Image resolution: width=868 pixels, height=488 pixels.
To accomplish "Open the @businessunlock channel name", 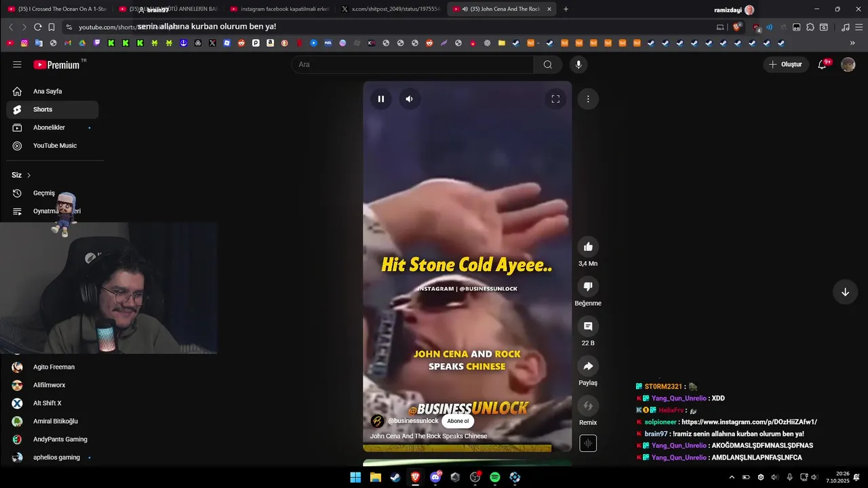I will coord(413,421).
